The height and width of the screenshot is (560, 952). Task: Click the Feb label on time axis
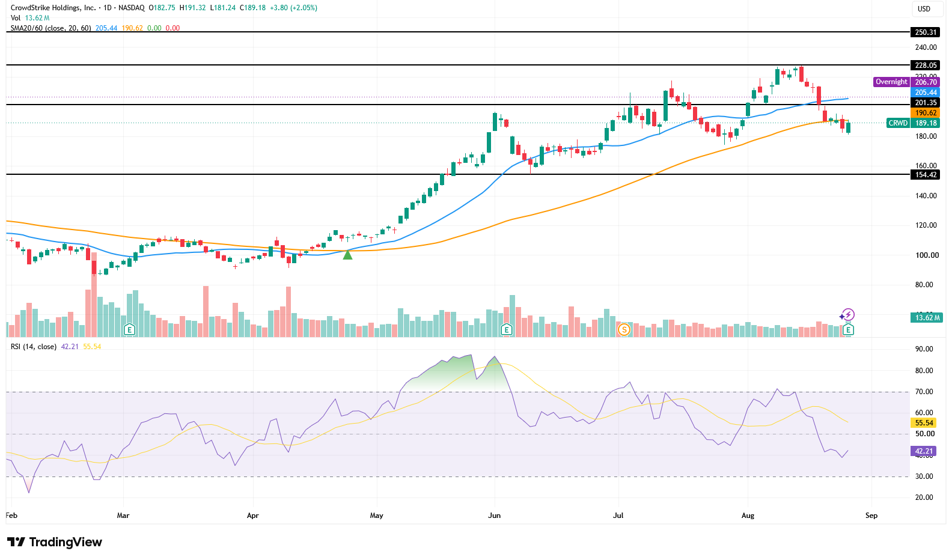tap(11, 516)
